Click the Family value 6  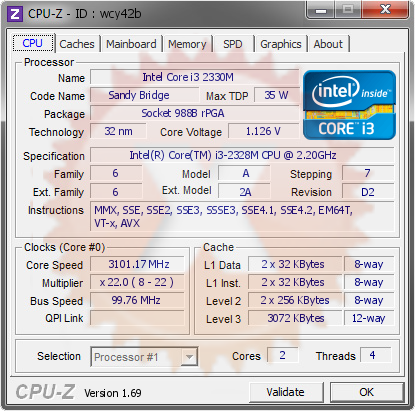116,173
